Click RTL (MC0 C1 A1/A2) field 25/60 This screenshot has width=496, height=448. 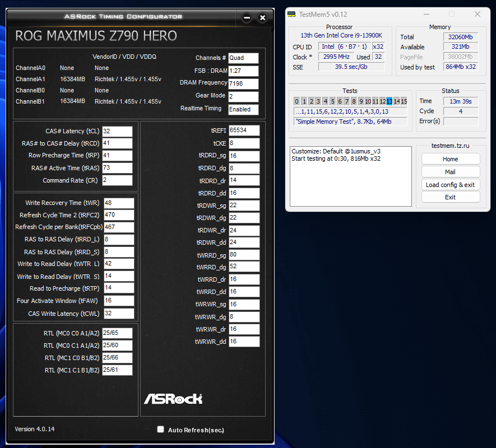(117, 346)
